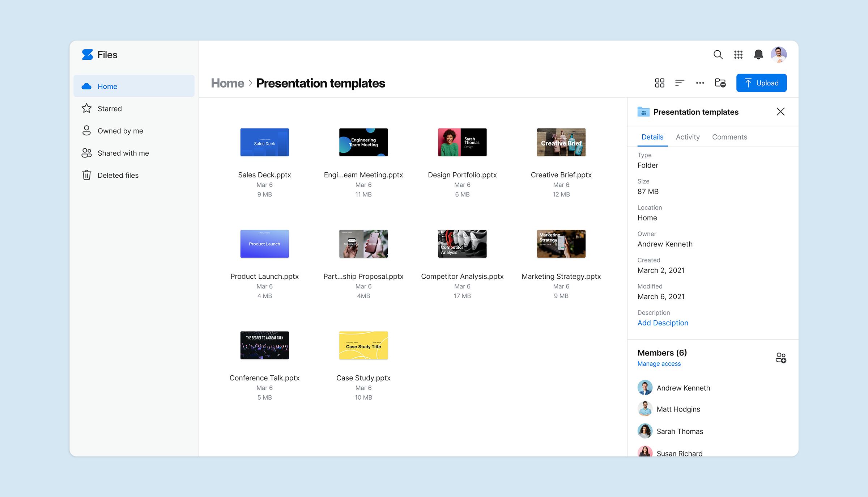Check notifications via the bell icon
Image resolution: width=868 pixels, height=497 pixels.
pyautogui.click(x=758, y=55)
